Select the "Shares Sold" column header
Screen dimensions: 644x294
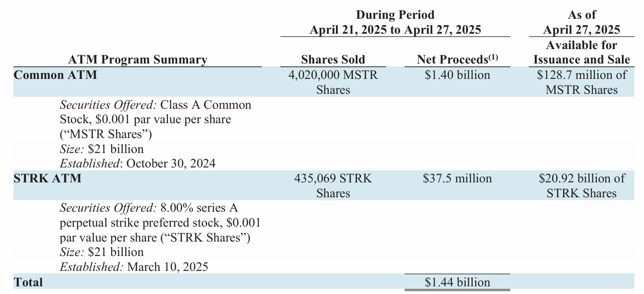click(333, 60)
